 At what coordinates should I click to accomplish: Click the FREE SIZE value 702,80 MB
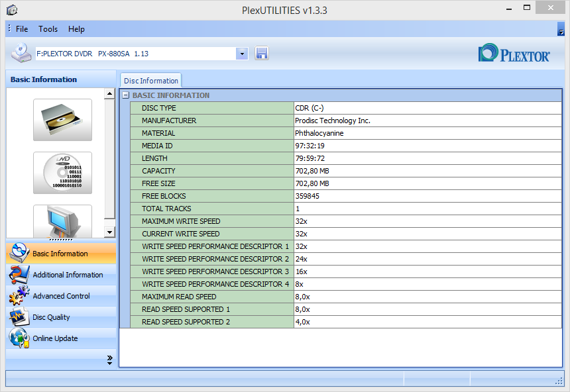tap(312, 183)
